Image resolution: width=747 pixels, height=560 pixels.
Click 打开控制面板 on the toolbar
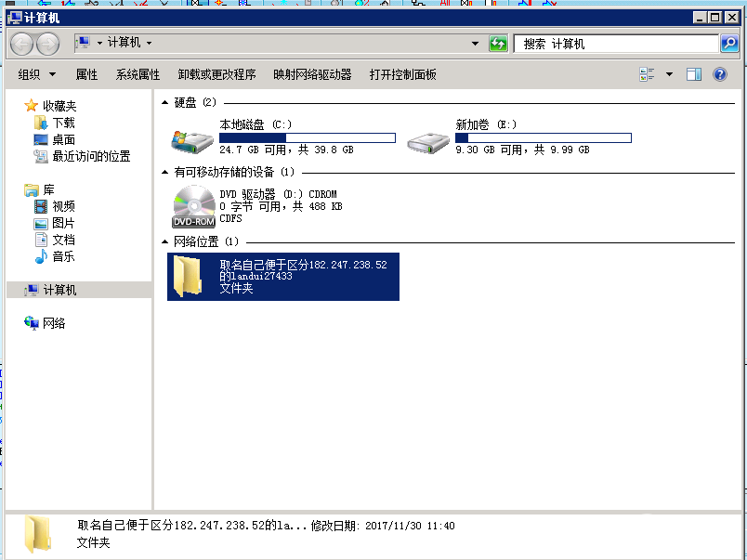click(403, 74)
